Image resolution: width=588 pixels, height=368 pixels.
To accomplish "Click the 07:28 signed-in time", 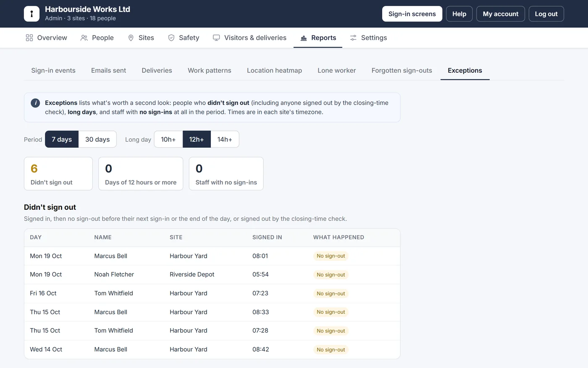I will tap(260, 331).
